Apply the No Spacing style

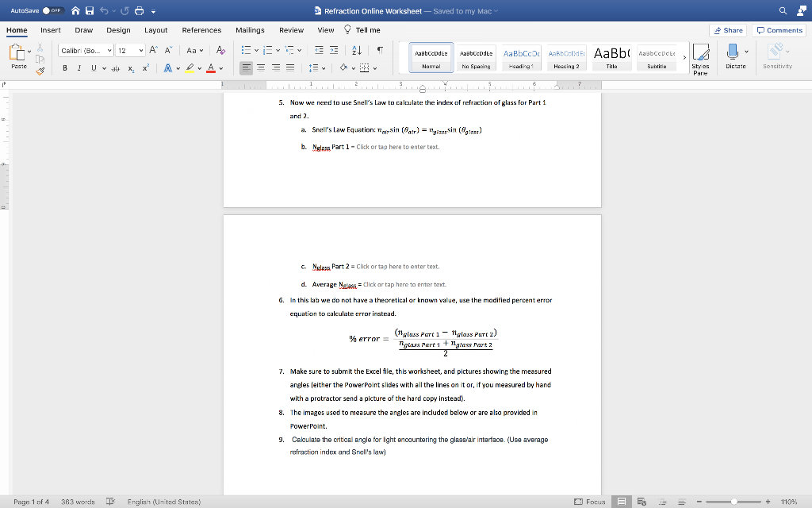click(476, 57)
